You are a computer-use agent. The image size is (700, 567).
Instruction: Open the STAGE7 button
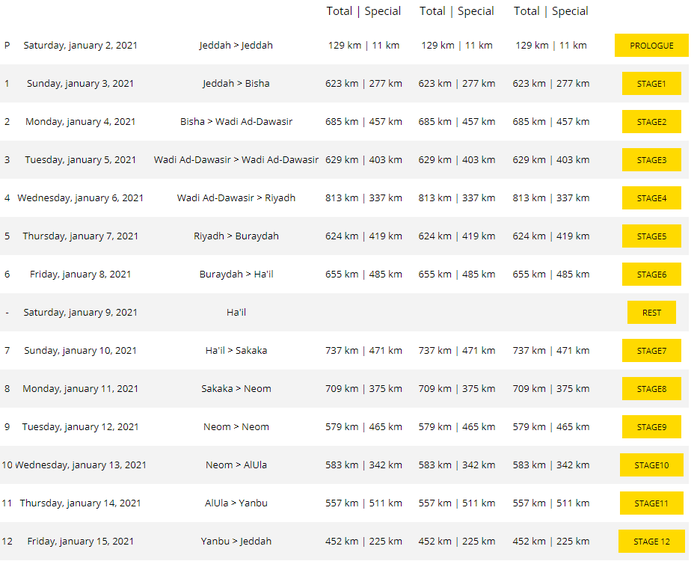651,351
